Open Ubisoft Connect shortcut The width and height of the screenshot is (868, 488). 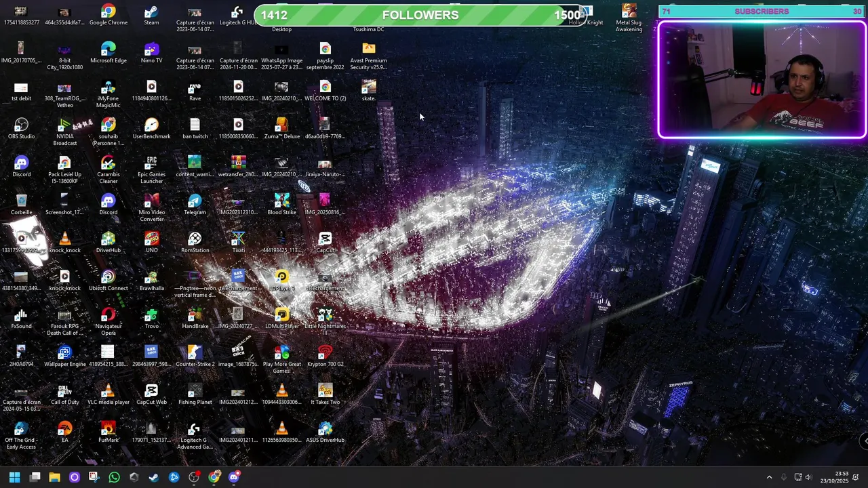(x=108, y=281)
